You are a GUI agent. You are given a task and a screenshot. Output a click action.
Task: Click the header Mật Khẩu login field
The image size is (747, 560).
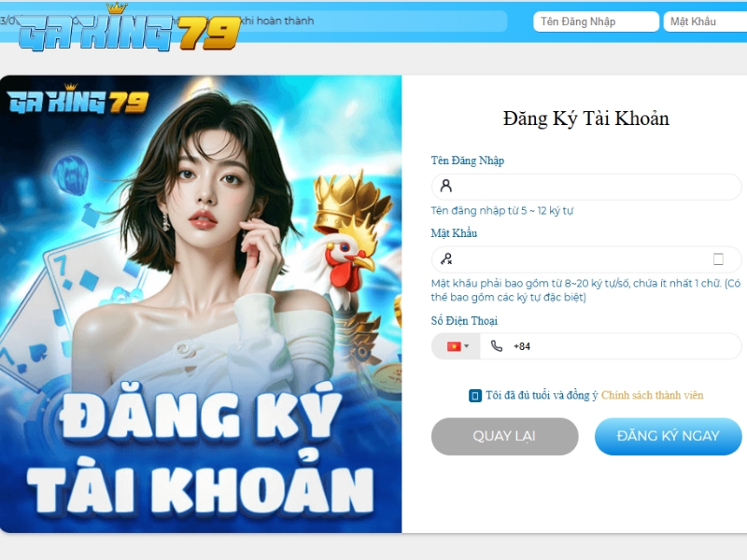tap(705, 21)
